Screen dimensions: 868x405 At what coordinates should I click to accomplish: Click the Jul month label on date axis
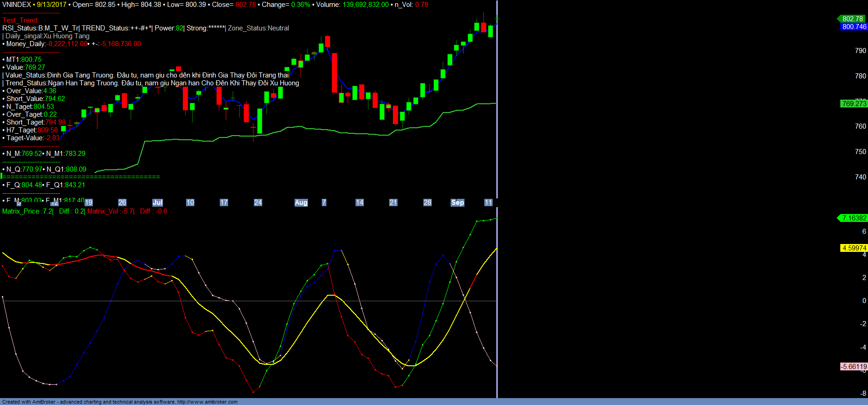pyautogui.click(x=157, y=202)
